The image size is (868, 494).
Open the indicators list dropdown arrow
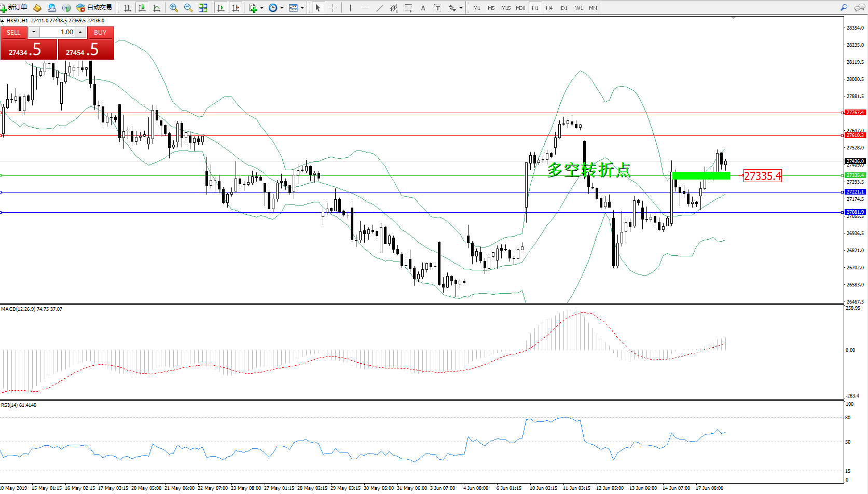pos(261,8)
